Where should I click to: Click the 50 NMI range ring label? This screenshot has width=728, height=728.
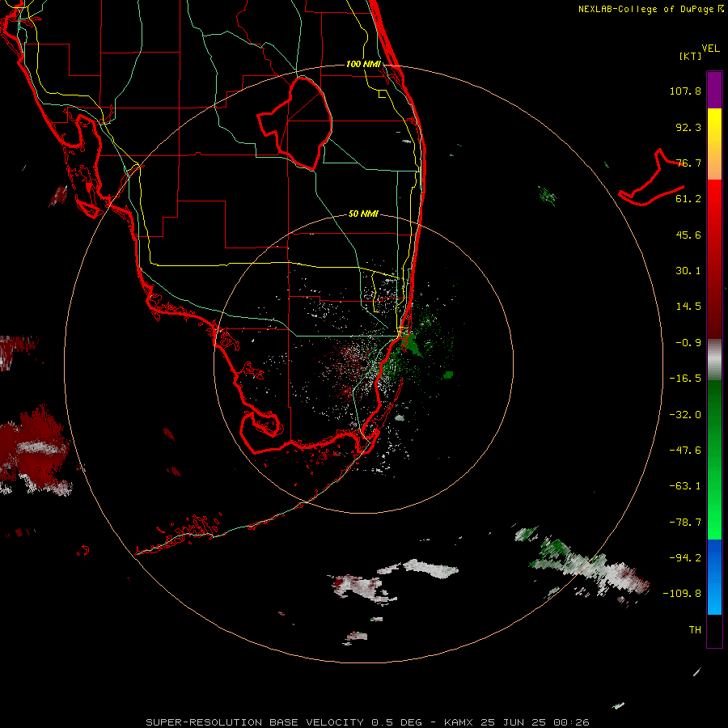[x=363, y=214]
